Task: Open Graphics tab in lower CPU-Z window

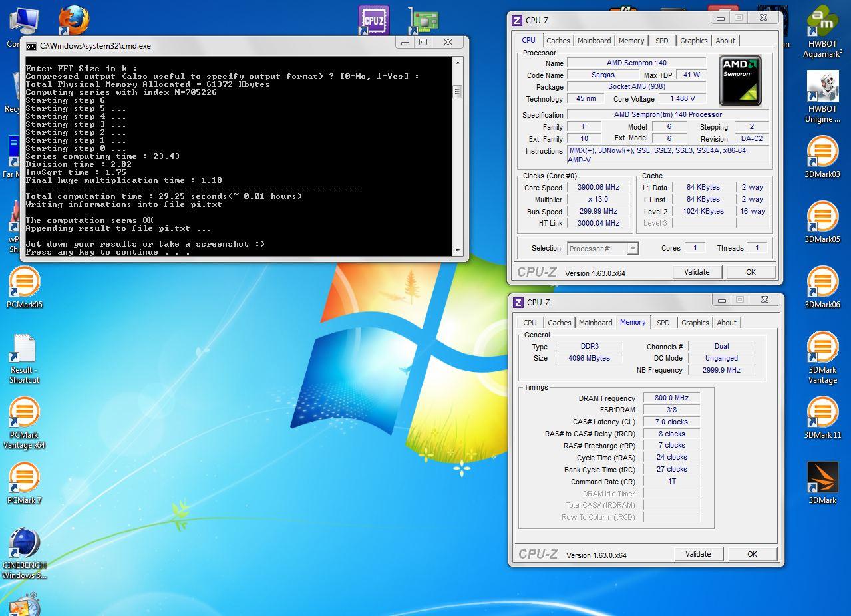Action: (695, 323)
